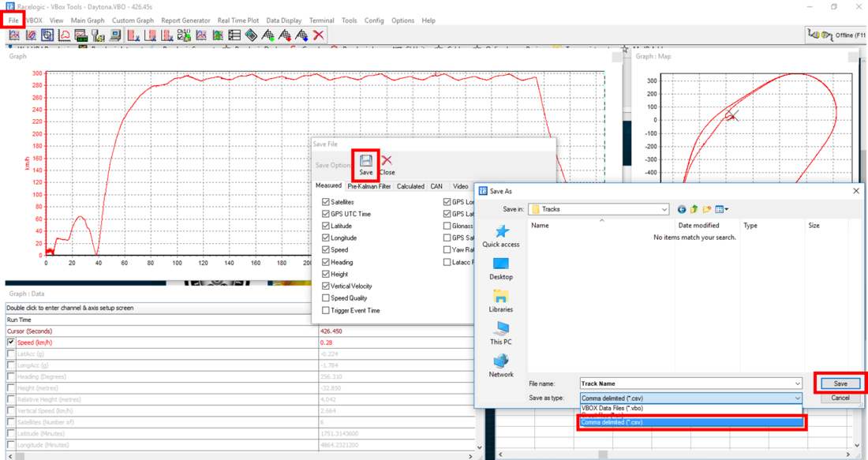The width and height of the screenshot is (868, 460).
Task: Toggle the Latitude checkbox
Action: (325, 226)
